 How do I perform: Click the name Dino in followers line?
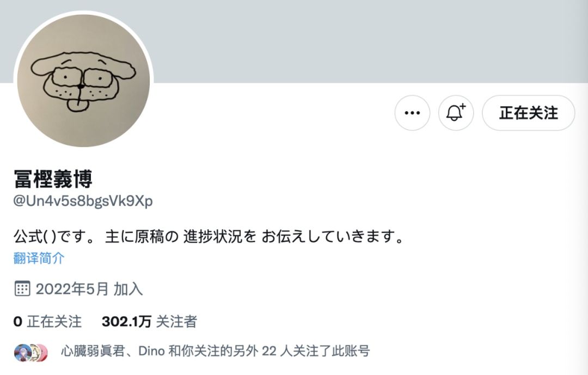point(151,351)
